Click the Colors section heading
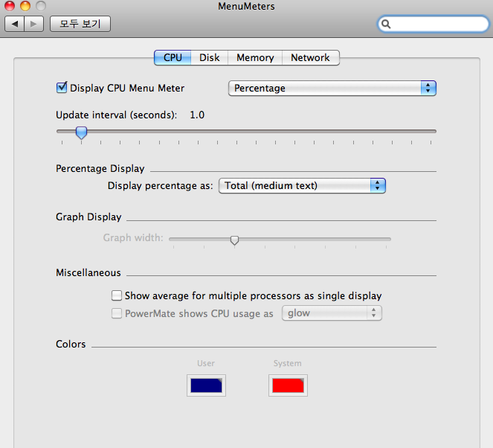The height and width of the screenshot is (448, 493). 71,344
